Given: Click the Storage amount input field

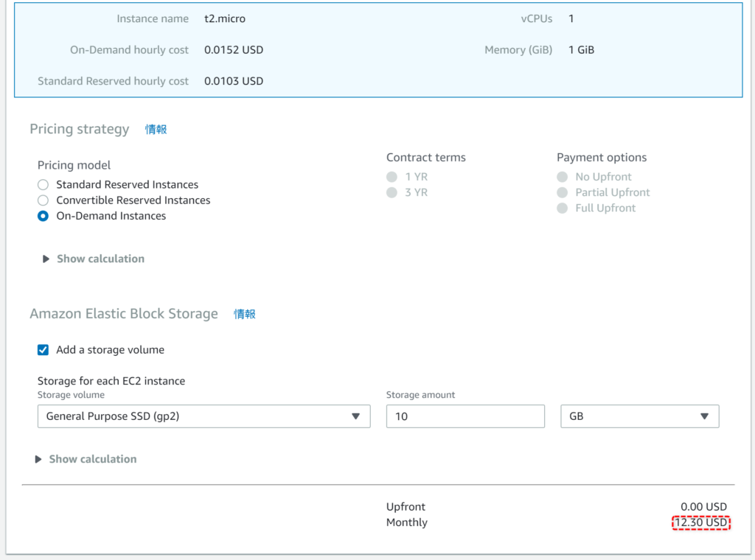Looking at the screenshot, I should pyautogui.click(x=465, y=416).
